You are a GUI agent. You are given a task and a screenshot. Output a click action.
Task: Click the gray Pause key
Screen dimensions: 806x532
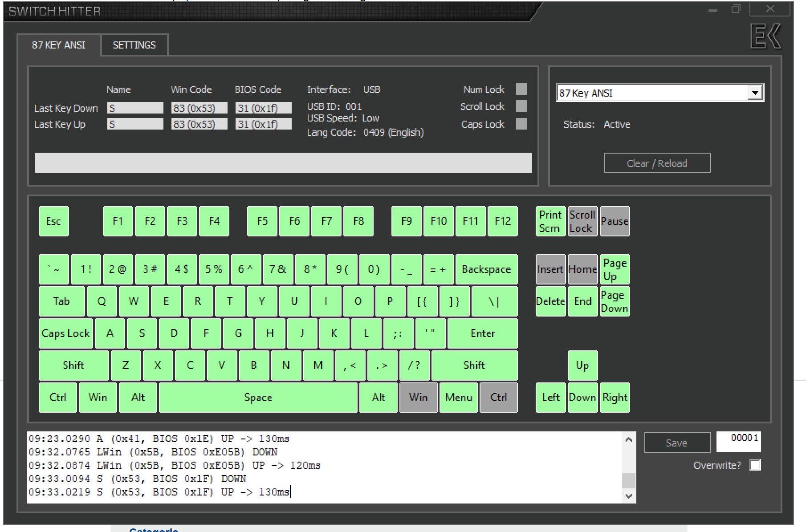click(615, 221)
